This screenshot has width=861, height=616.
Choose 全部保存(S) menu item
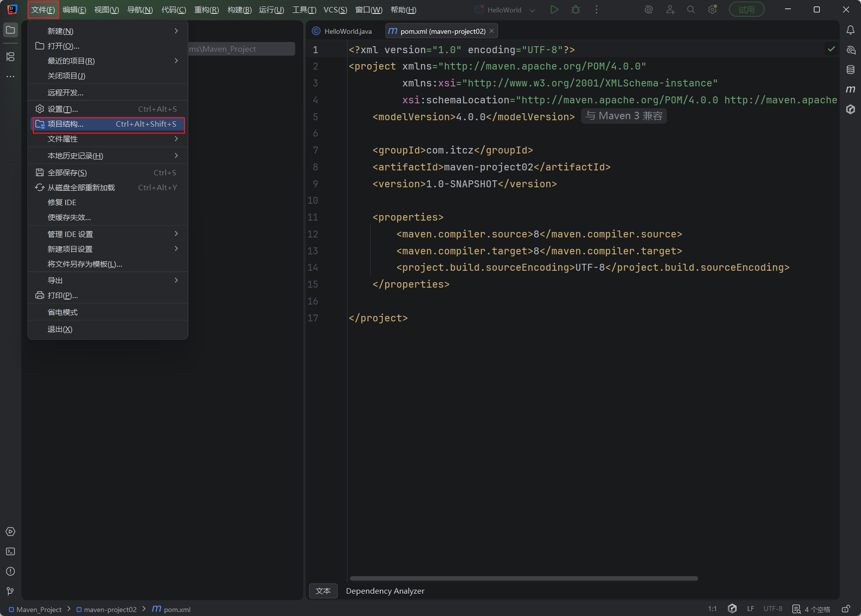[x=107, y=173]
